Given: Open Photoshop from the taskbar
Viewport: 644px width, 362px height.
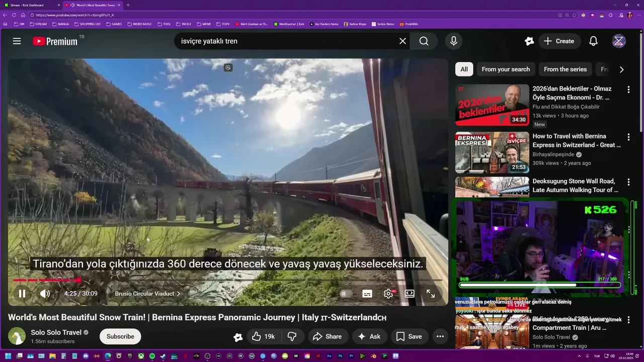Looking at the screenshot, I should (x=340, y=356).
